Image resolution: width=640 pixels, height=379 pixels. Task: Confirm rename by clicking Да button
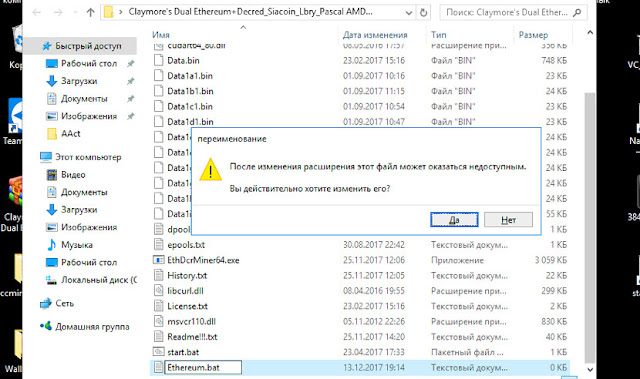pos(454,219)
